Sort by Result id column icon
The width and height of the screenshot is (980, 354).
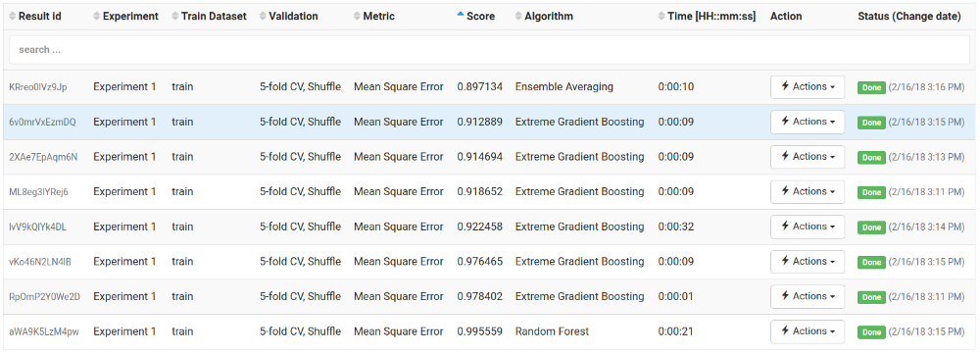(x=13, y=17)
